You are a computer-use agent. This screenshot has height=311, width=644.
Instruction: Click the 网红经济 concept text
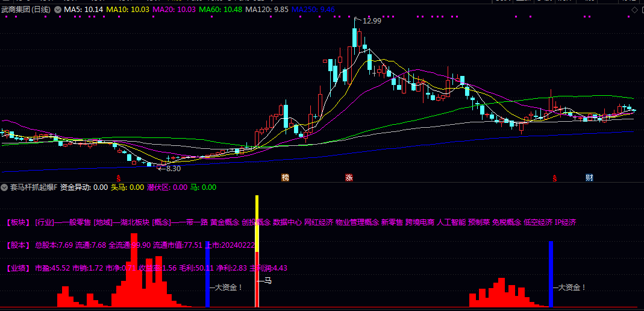click(x=318, y=222)
